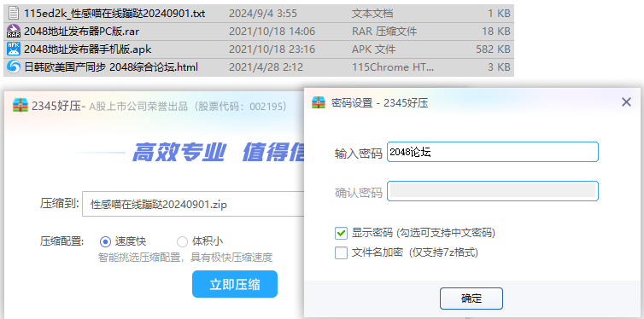Click the APK icon for 2048地址发布器手机版
Viewport: 644px width, 319px height.
pyautogui.click(x=14, y=49)
